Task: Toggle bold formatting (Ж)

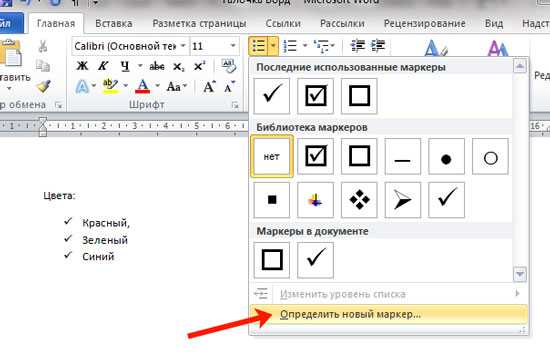Action: coord(82,66)
